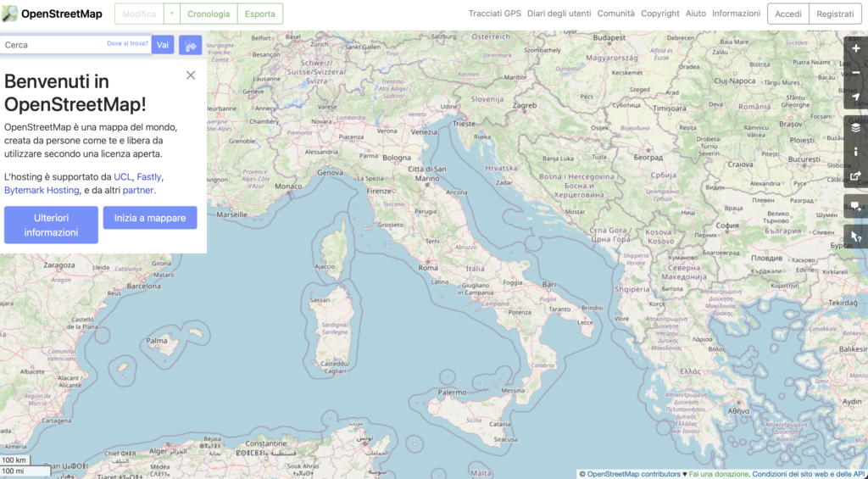The height and width of the screenshot is (479, 868).
Task: Click the Zaragoza label on map
Action: pos(59,265)
